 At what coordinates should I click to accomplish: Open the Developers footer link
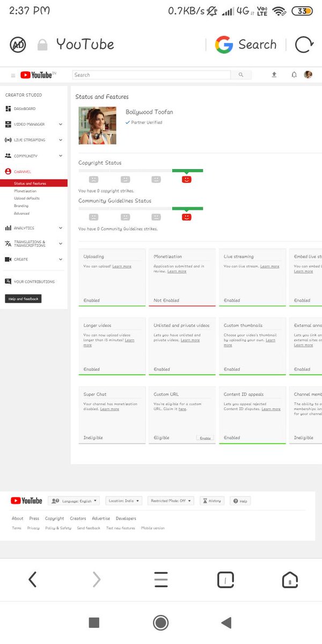[126, 518]
